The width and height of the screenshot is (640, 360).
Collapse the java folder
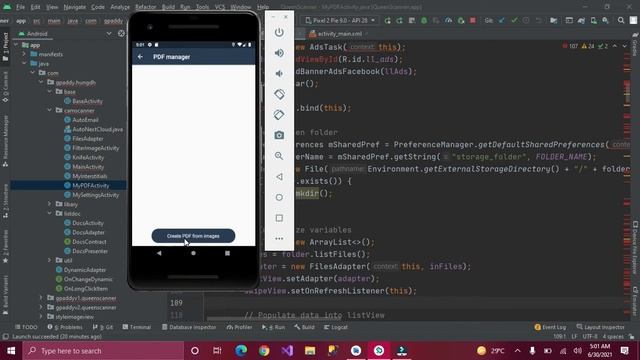point(24,63)
